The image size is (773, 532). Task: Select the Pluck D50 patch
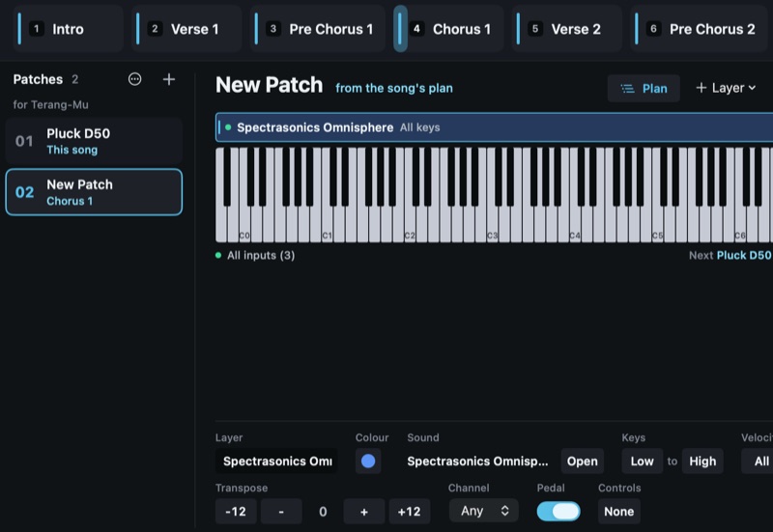94,141
